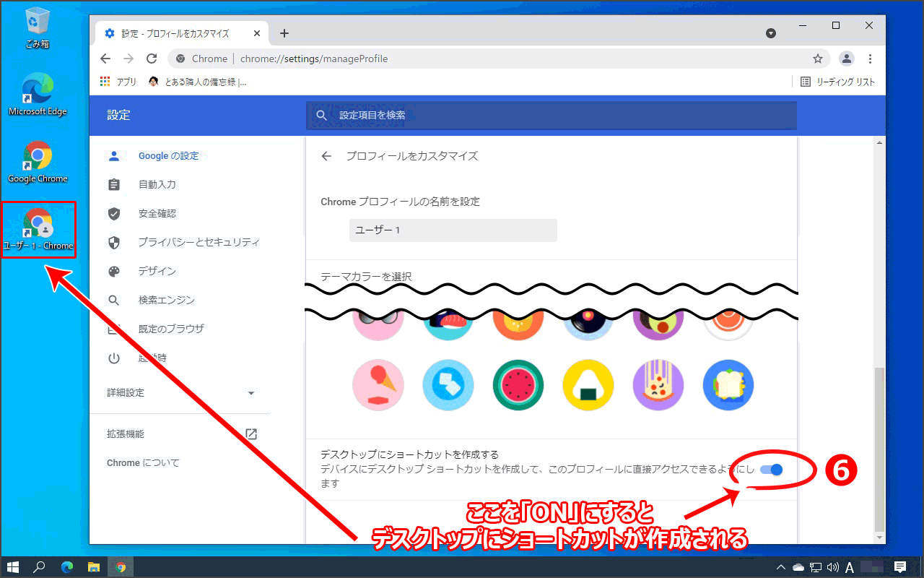Screen dimensions: 924x578
Task: Click the profile name field ユーザー 1
Action: pyautogui.click(x=453, y=230)
